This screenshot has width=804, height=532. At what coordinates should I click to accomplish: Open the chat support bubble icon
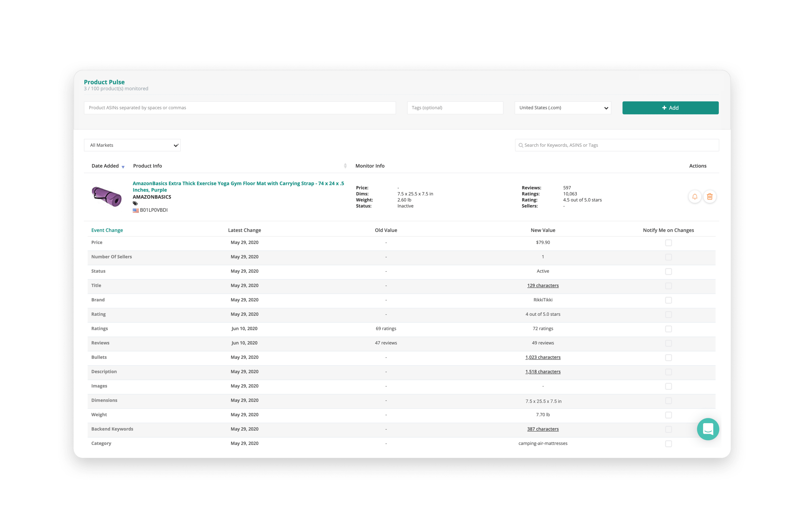[708, 429]
